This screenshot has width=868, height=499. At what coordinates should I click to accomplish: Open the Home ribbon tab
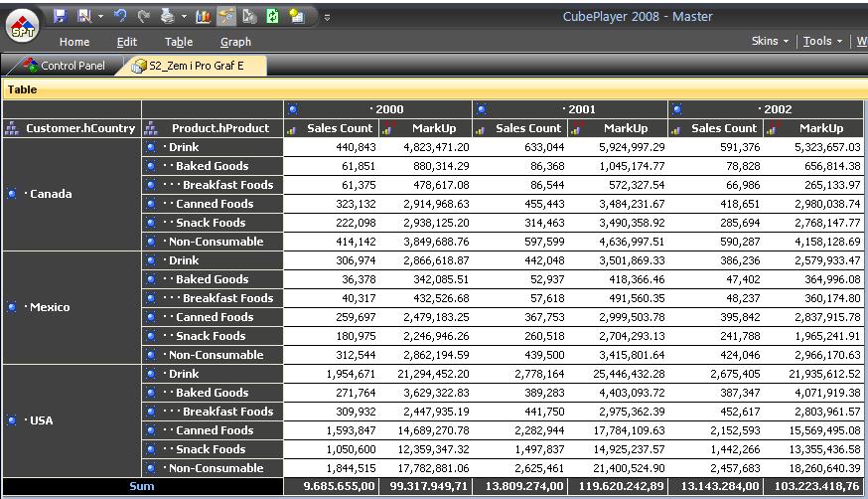[x=74, y=42]
